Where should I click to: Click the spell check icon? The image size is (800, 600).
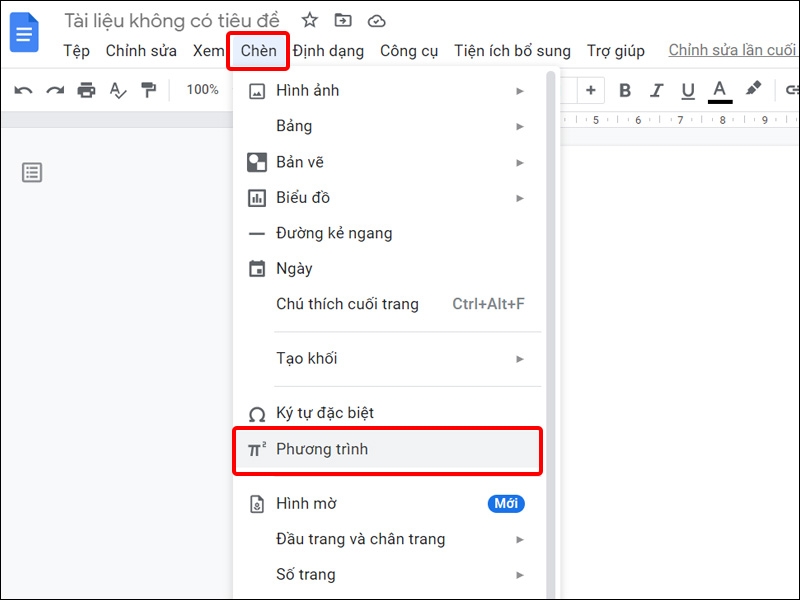tap(118, 90)
